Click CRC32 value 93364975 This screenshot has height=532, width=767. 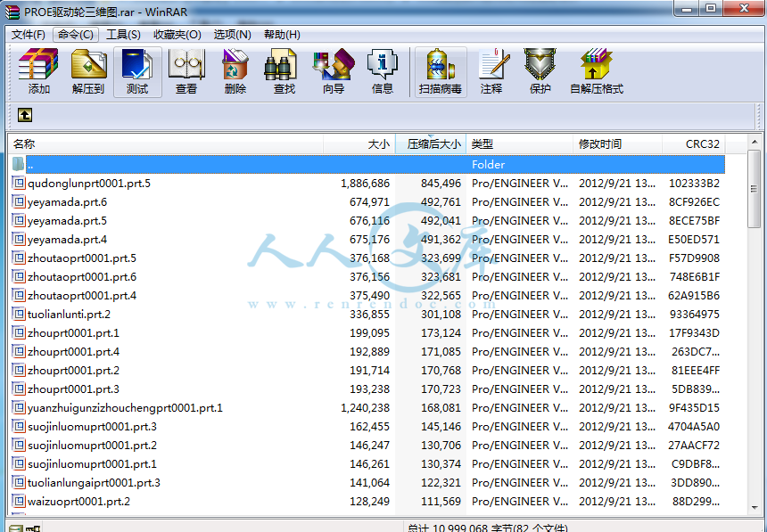tap(694, 315)
